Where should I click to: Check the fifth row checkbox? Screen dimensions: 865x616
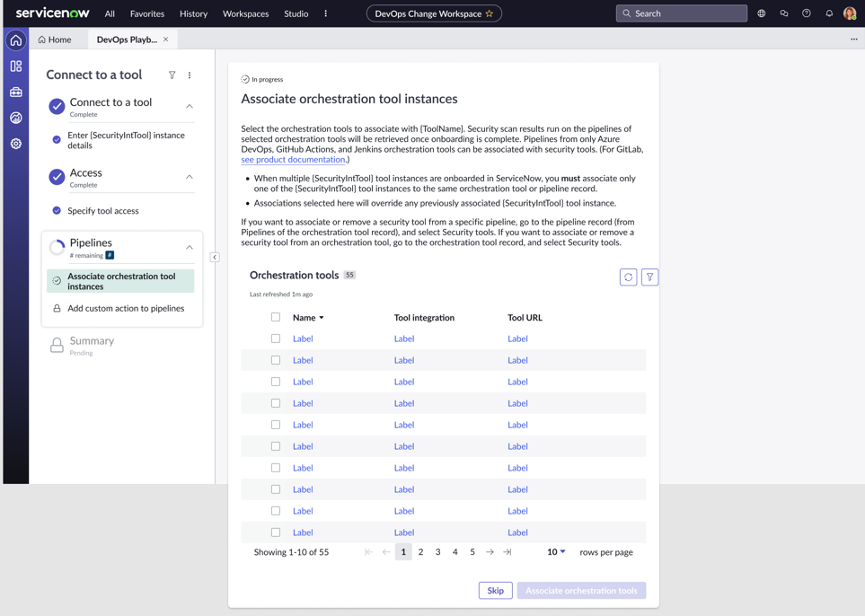click(x=275, y=425)
